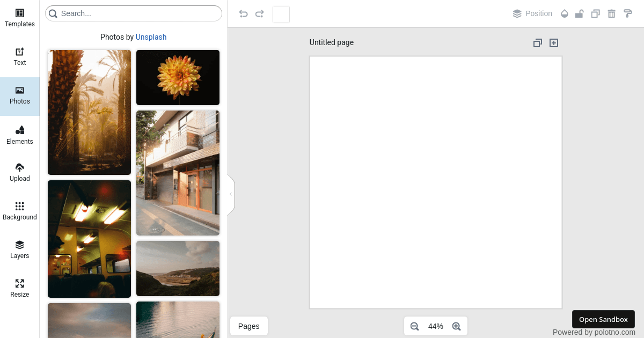Click the blank white canvas page
Image resolution: width=644 pixels, height=338 pixels.
click(436, 182)
